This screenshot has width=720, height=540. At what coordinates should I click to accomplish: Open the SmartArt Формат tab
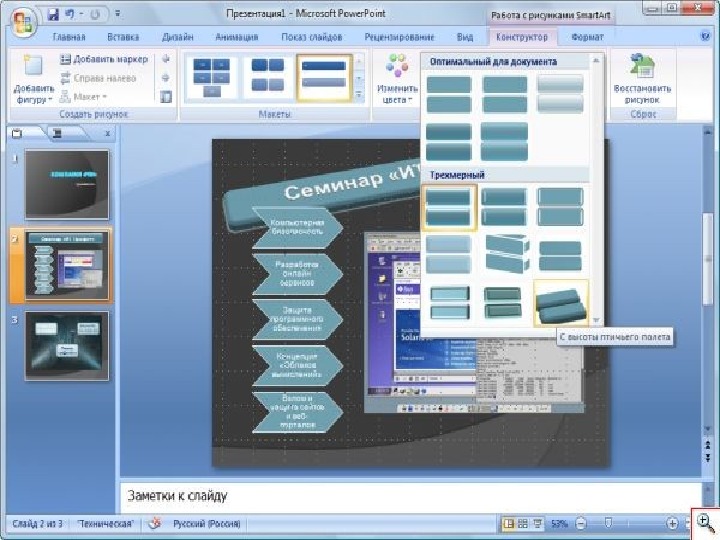pos(587,37)
